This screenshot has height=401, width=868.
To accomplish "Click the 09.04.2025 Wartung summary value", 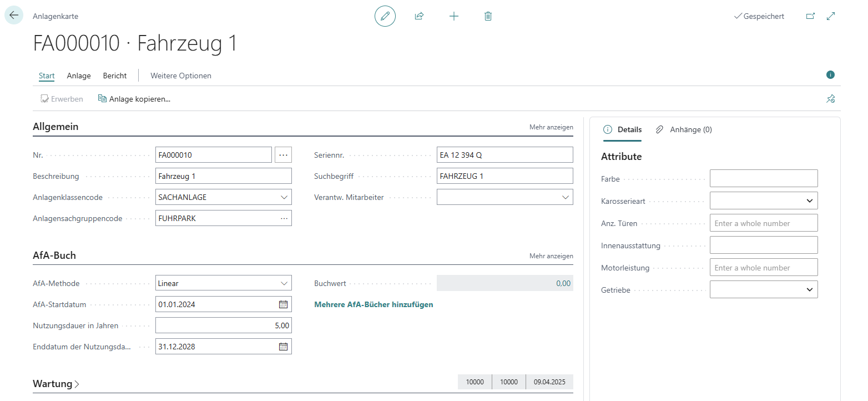I will (549, 382).
